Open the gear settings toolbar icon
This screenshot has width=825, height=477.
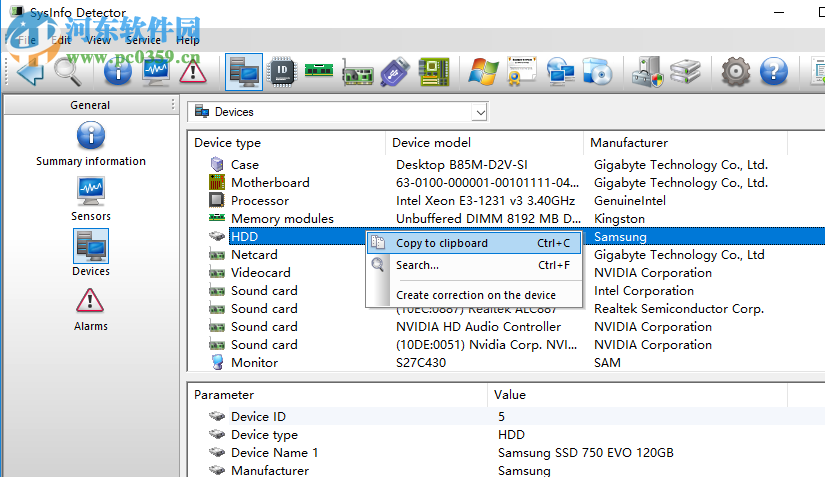736,72
